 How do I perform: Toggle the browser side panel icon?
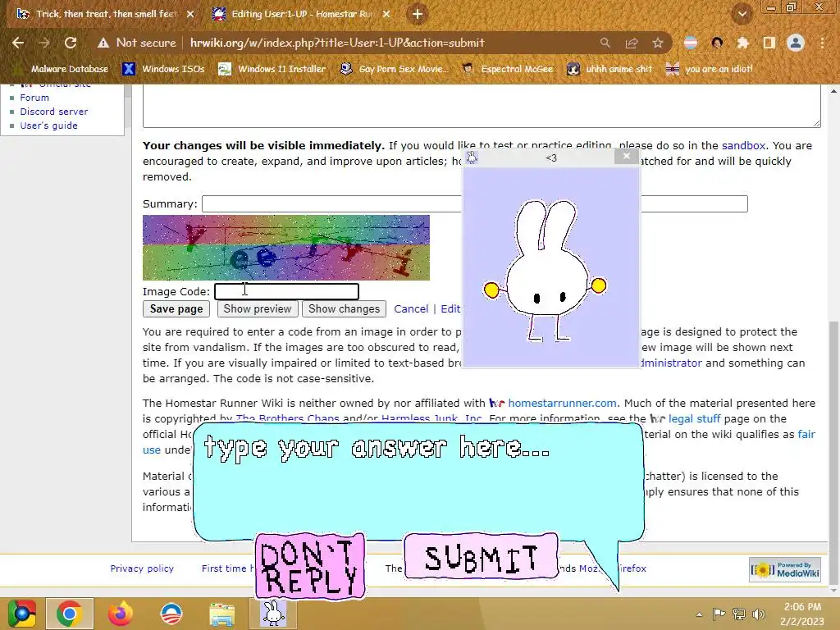tap(769, 43)
